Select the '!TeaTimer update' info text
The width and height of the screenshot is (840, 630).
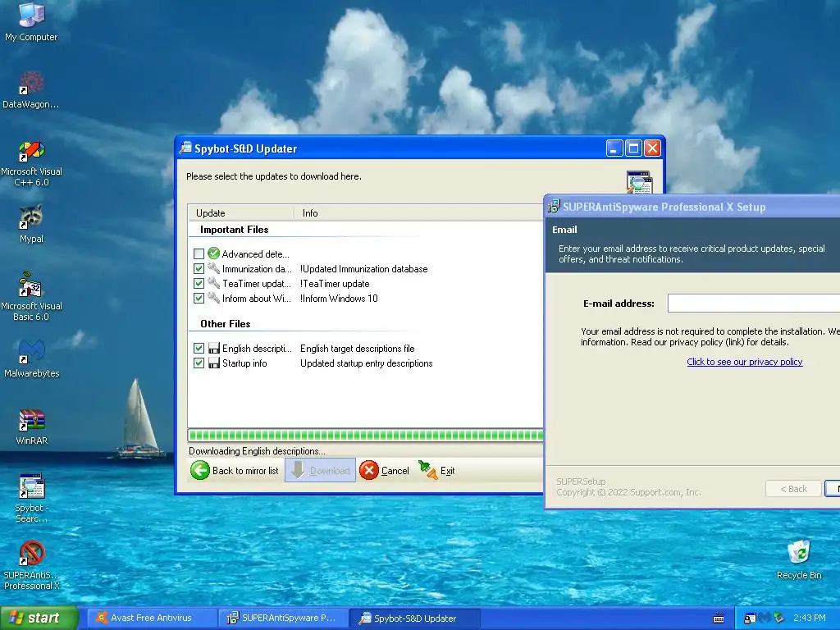pyautogui.click(x=335, y=283)
